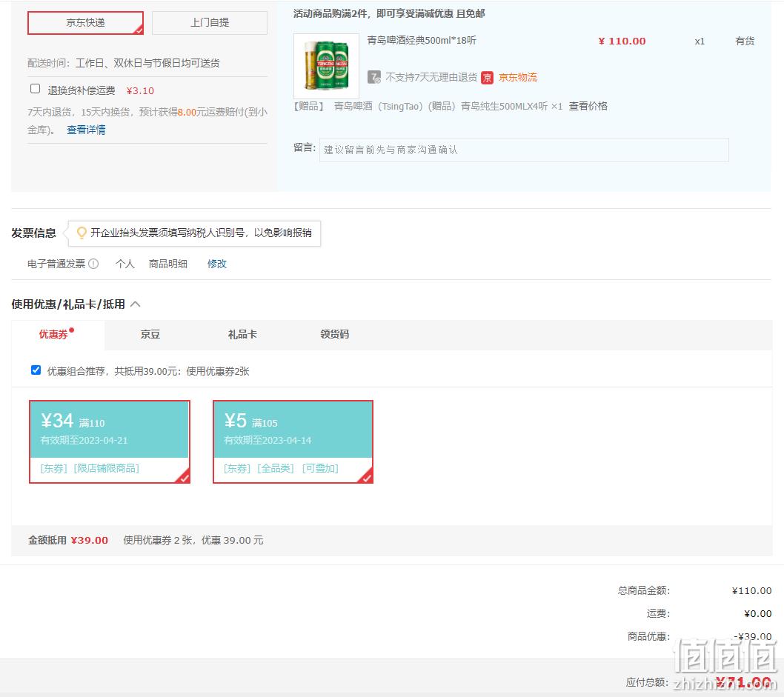
Task: Switch to the 领货码 tab
Action: tap(334, 334)
